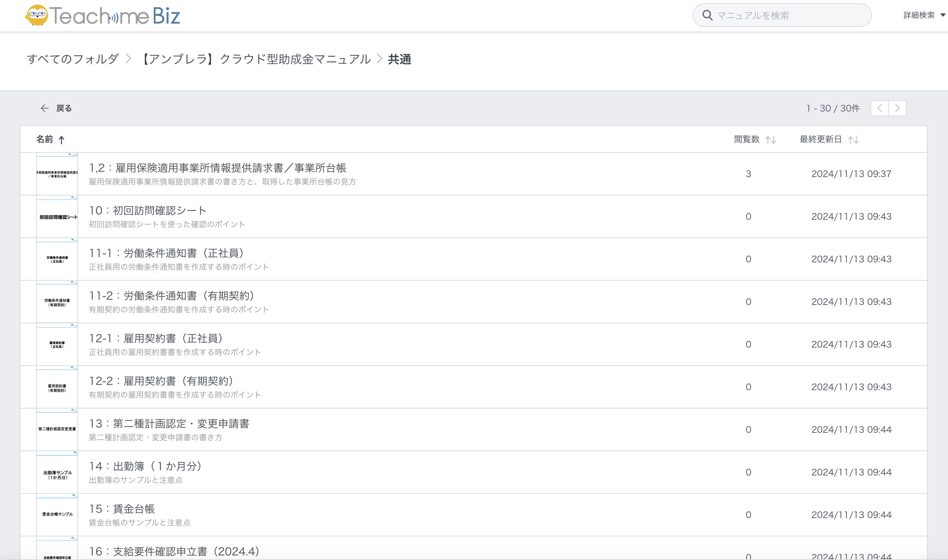Click the 12-2 雇用契約書（有期契約） thumbnail

tap(57, 387)
